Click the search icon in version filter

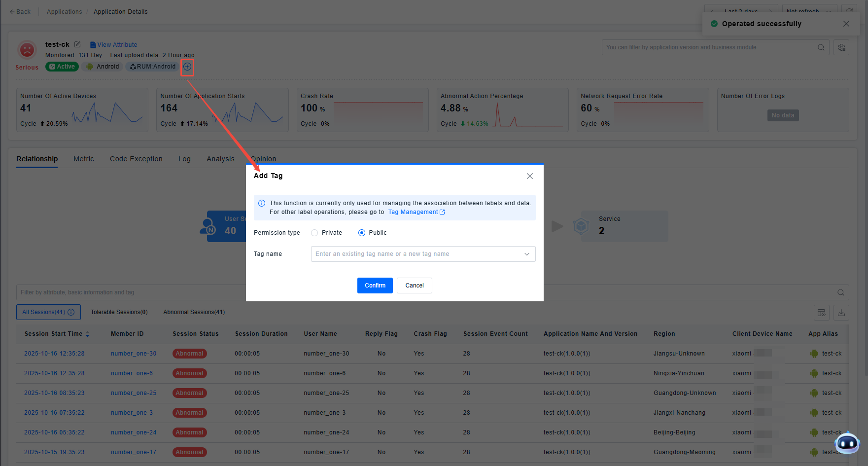tap(821, 47)
